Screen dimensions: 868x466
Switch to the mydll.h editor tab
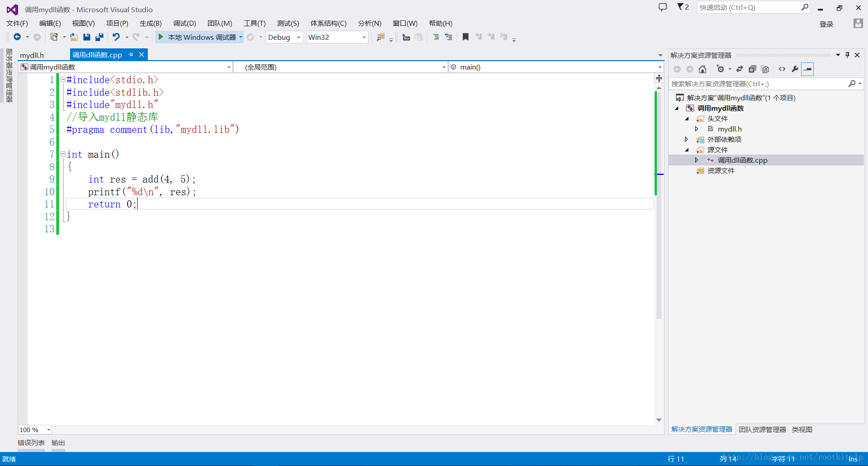[32, 55]
